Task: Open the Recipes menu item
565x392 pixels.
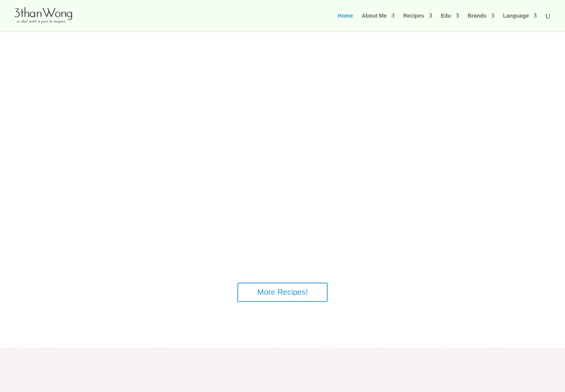Action: [x=414, y=16]
